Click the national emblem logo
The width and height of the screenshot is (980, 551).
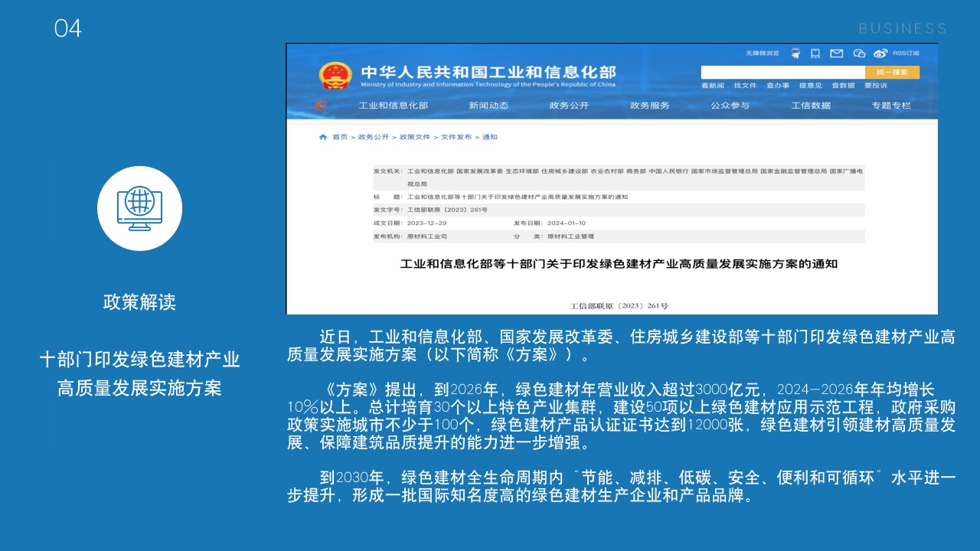point(335,75)
